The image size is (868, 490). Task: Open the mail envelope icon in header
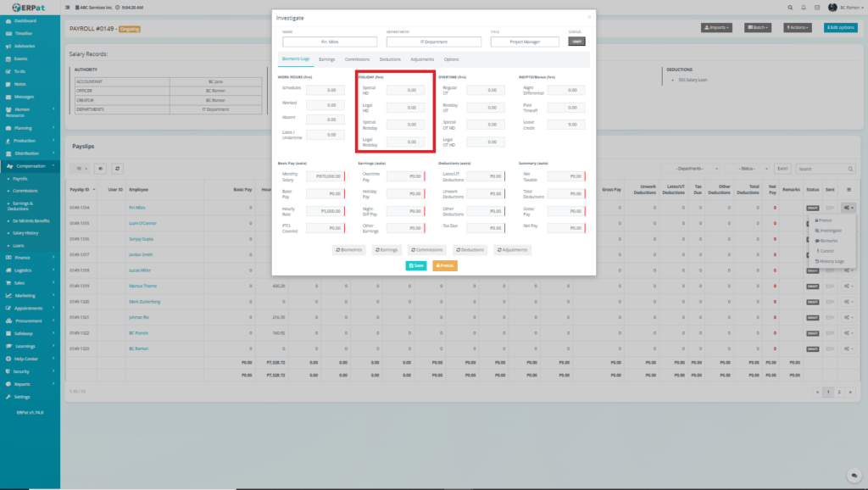coord(817,7)
